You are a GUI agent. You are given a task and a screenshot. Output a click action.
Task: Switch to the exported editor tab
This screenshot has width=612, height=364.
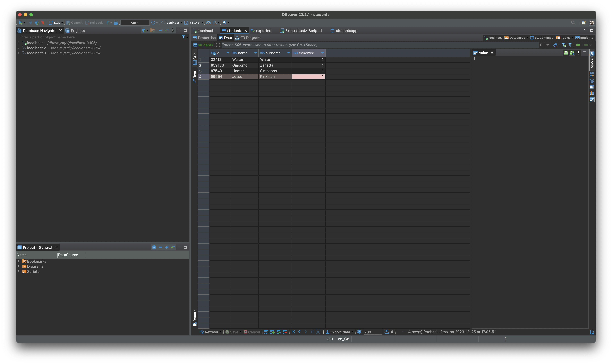[x=261, y=31]
